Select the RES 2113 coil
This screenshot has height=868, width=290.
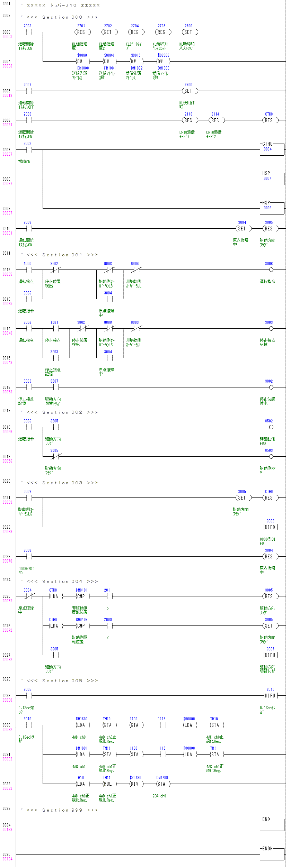[x=190, y=120]
